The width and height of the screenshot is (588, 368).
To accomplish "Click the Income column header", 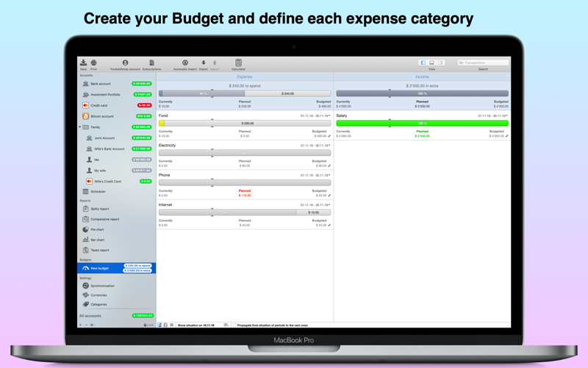I will 422,77.
